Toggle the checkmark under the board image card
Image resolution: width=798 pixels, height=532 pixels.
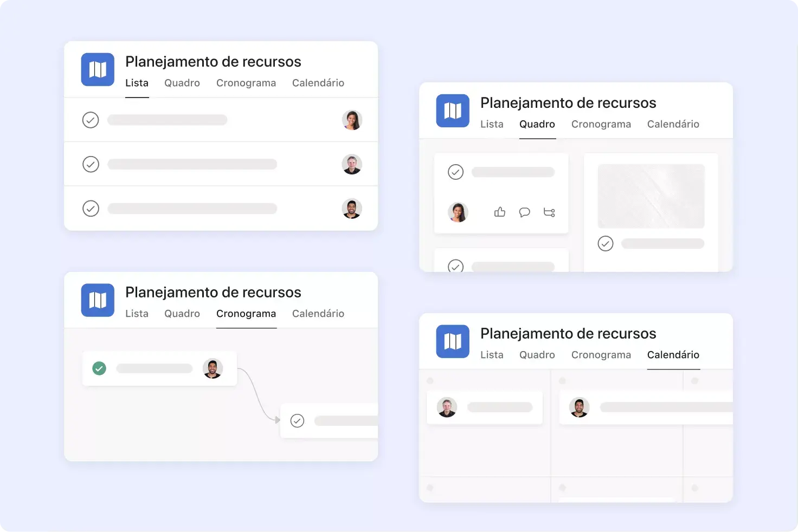click(606, 244)
